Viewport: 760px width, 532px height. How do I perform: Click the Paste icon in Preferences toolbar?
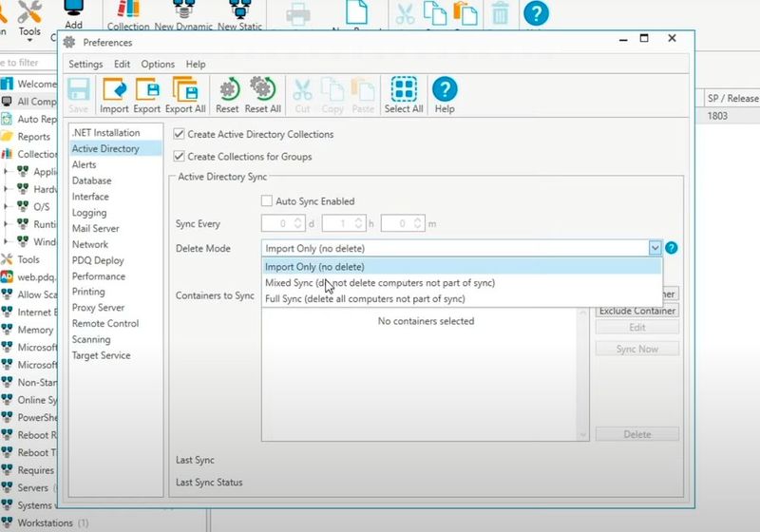[x=363, y=90]
